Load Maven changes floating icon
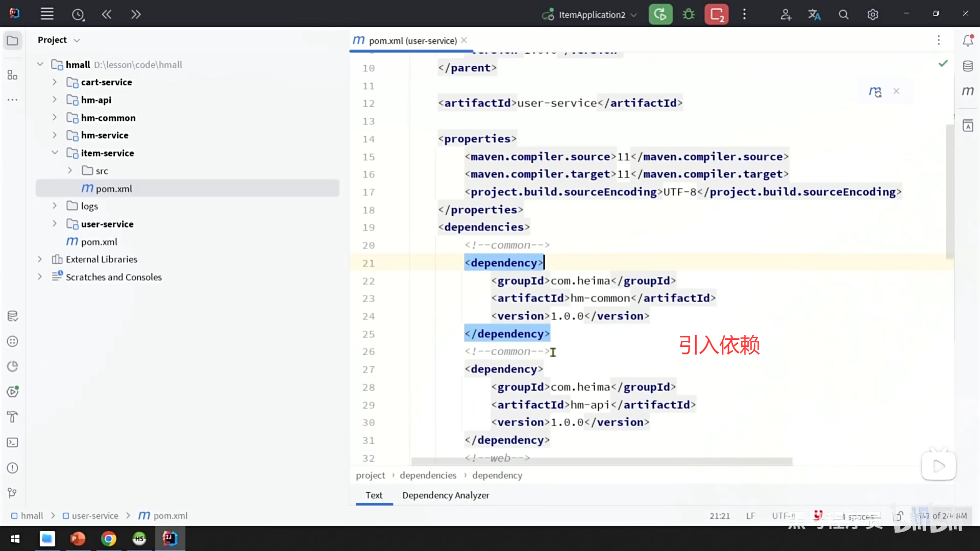The image size is (980, 551). pos(875,92)
